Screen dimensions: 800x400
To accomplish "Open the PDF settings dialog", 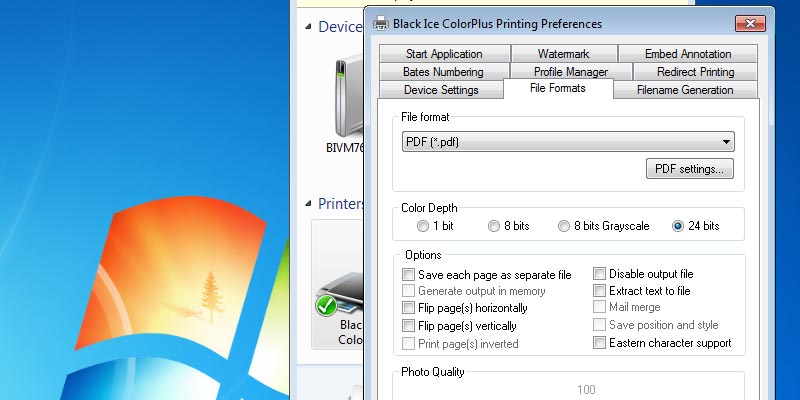I will (x=690, y=169).
